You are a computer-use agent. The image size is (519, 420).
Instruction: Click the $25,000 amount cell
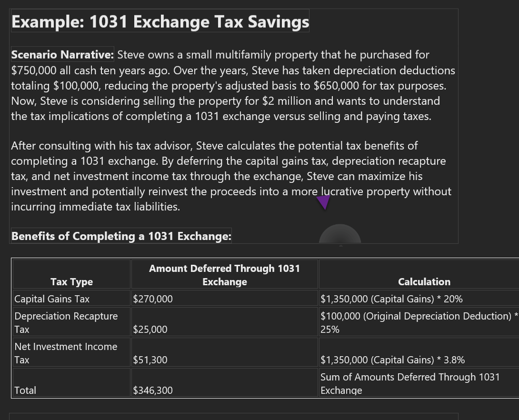tap(150, 330)
